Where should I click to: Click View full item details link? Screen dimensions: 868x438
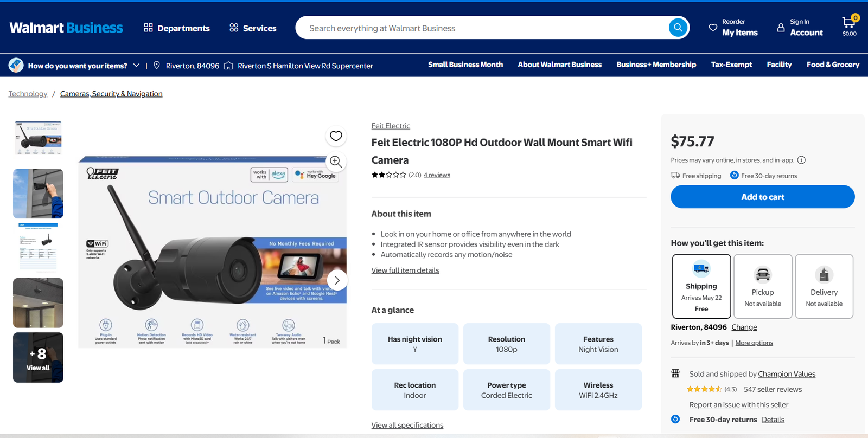[x=405, y=270]
